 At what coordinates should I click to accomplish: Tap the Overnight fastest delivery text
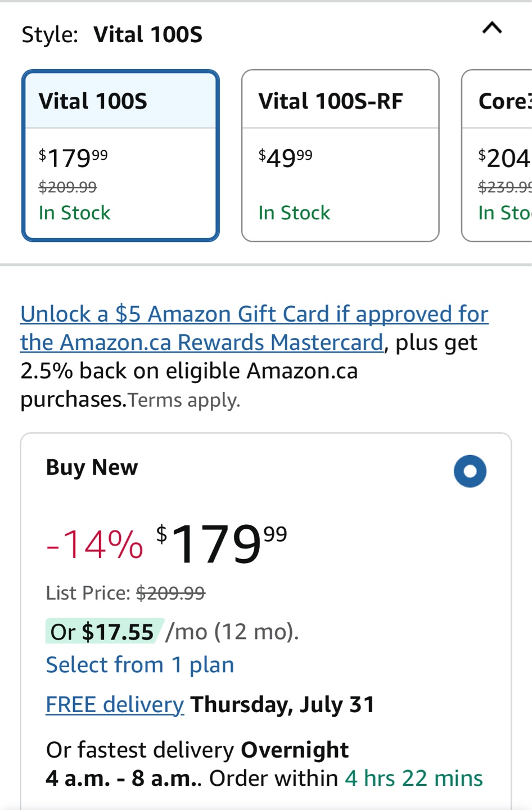pos(295,750)
